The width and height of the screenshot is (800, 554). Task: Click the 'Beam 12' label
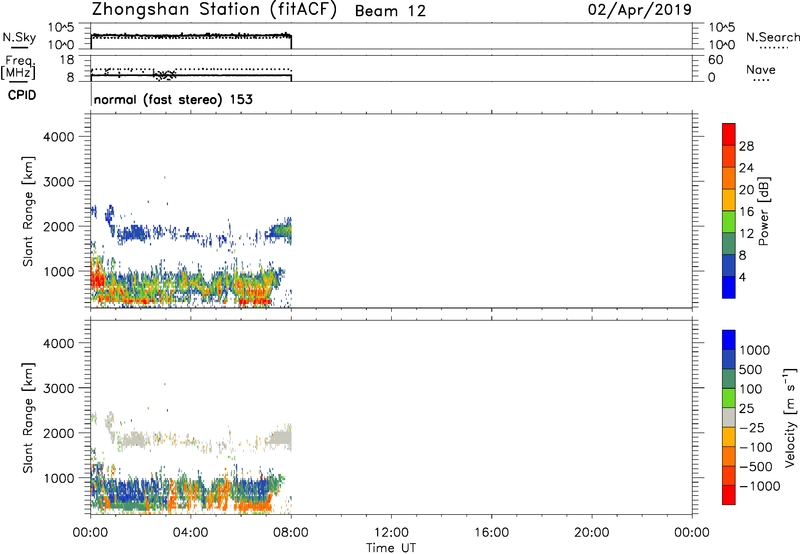pos(390,11)
